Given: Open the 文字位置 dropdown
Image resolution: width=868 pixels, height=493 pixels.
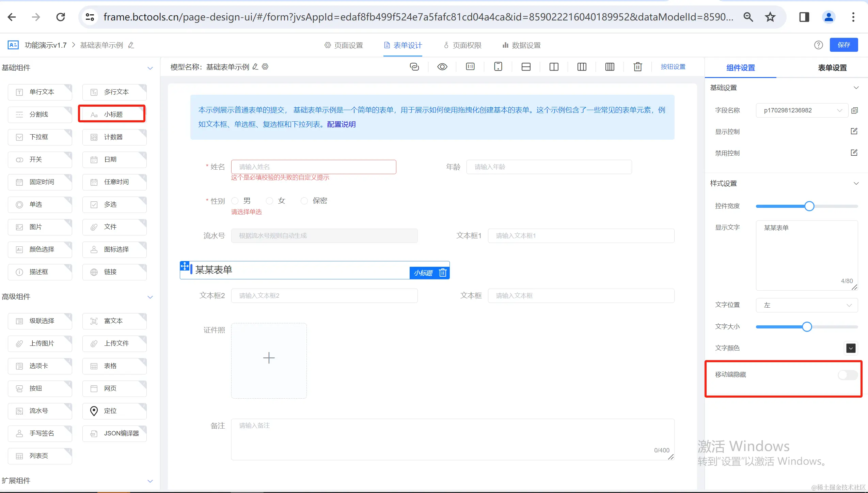Looking at the screenshot, I should tap(806, 305).
